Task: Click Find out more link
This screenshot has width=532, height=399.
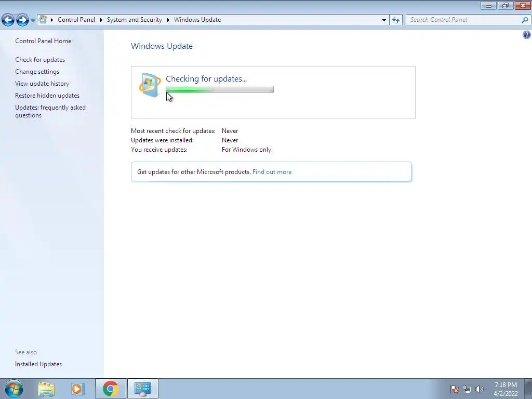Action: [x=272, y=172]
